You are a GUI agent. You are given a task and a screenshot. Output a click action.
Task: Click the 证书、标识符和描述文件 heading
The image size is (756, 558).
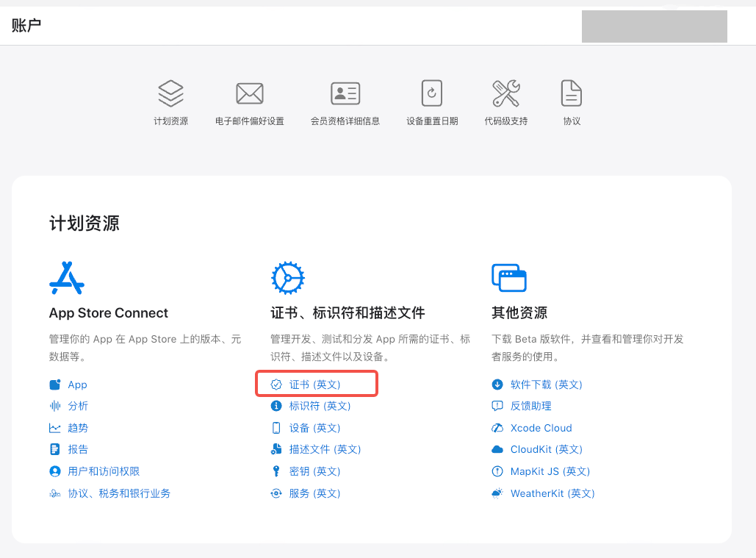348,313
